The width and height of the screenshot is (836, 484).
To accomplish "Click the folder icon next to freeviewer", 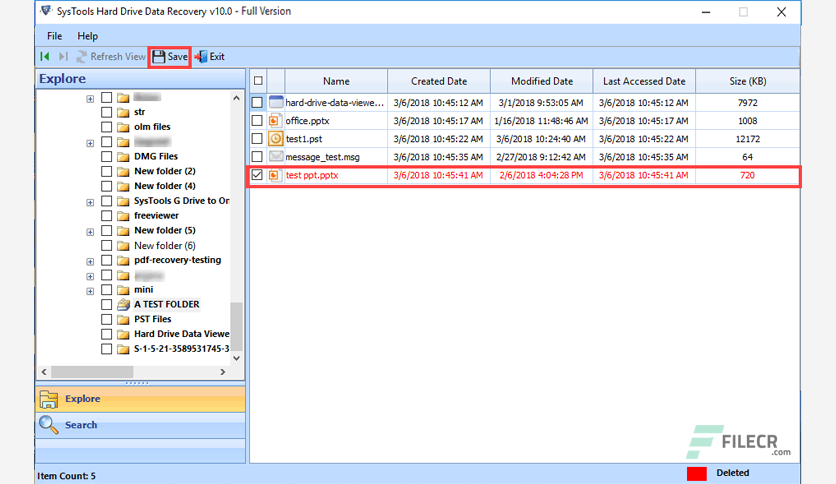I will (123, 216).
